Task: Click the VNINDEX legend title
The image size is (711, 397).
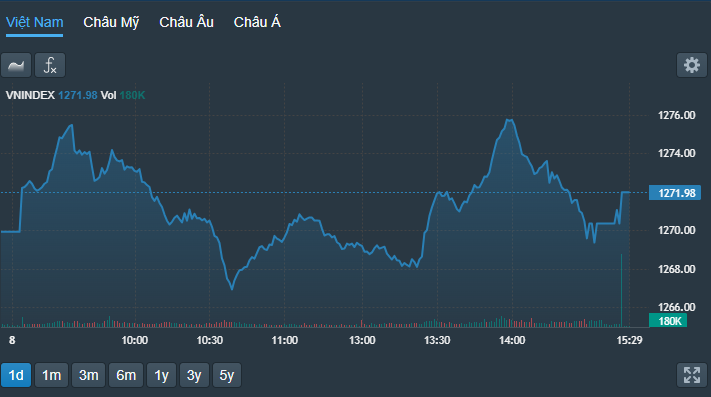Action: tap(30, 95)
